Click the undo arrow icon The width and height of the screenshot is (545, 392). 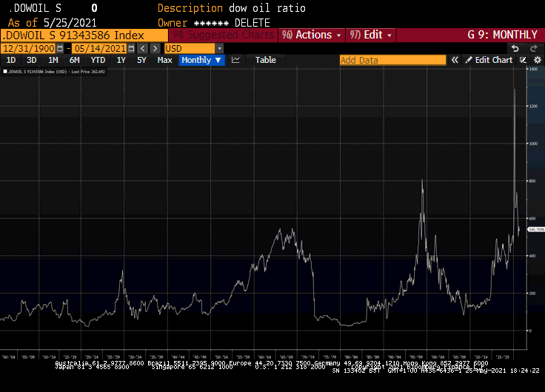click(515, 48)
